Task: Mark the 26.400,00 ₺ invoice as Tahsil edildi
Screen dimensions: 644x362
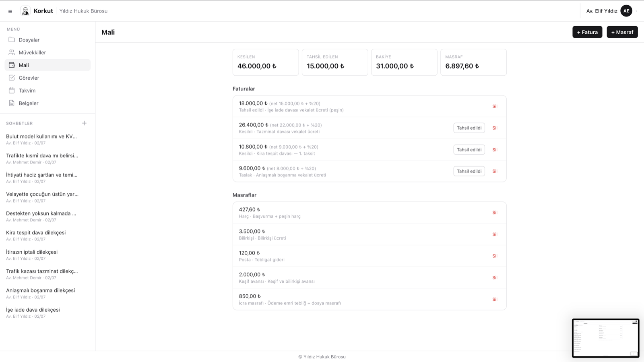Action: pos(469,128)
